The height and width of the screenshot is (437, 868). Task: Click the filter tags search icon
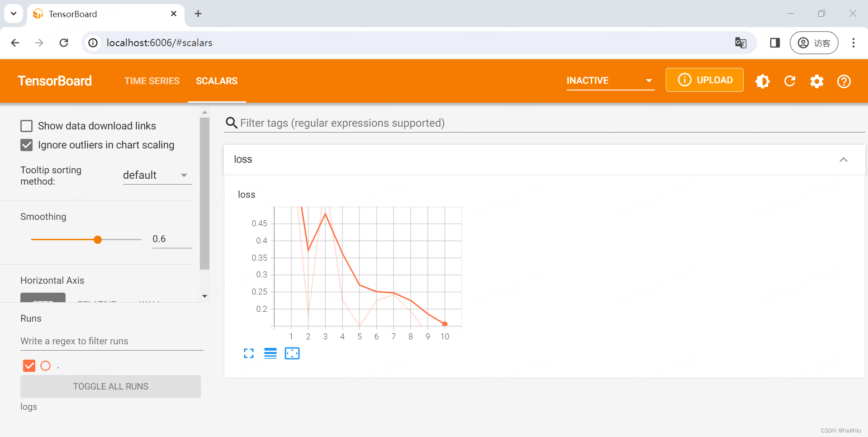(x=232, y=123)
